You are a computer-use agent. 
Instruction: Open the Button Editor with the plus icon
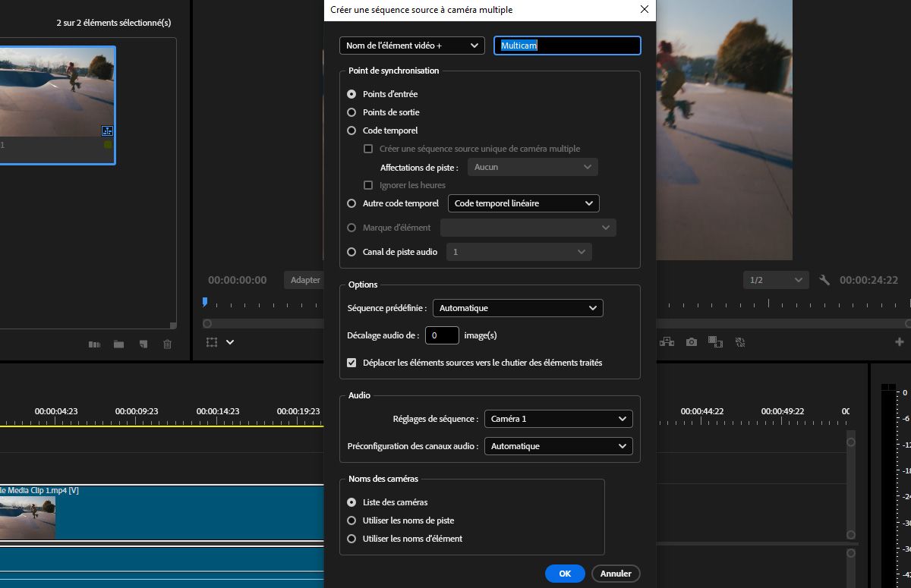tap(899, 342)
